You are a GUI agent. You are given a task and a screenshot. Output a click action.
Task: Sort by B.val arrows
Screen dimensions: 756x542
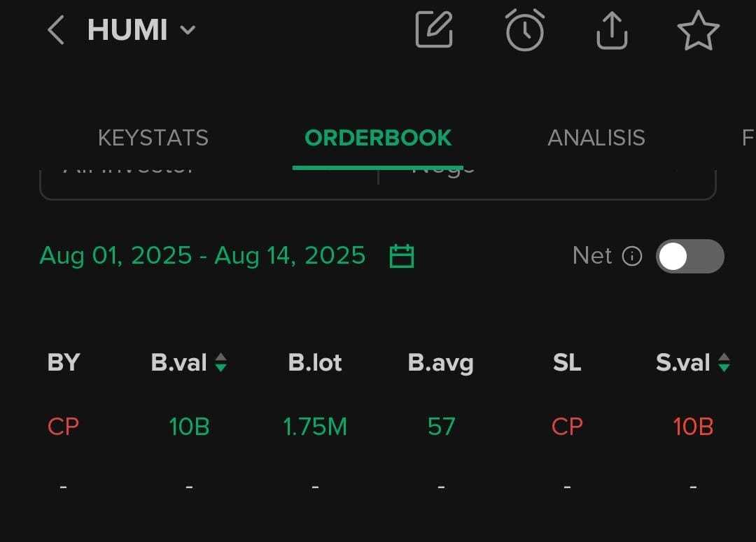[x=220, y=362]
